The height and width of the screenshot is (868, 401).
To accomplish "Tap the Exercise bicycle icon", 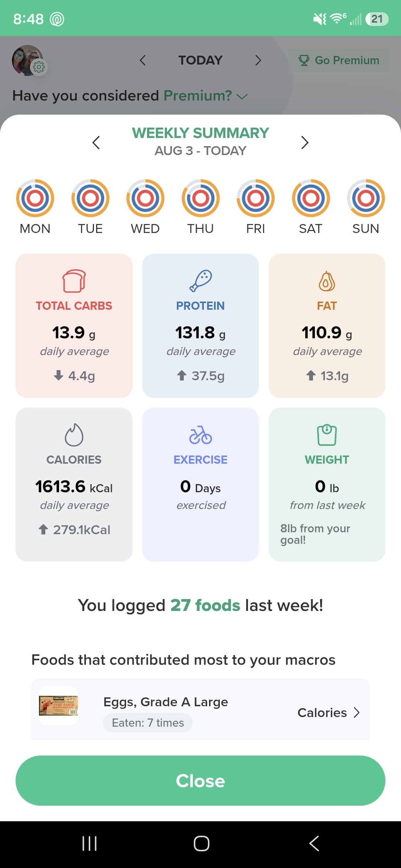I will click(x=200, y=435).
